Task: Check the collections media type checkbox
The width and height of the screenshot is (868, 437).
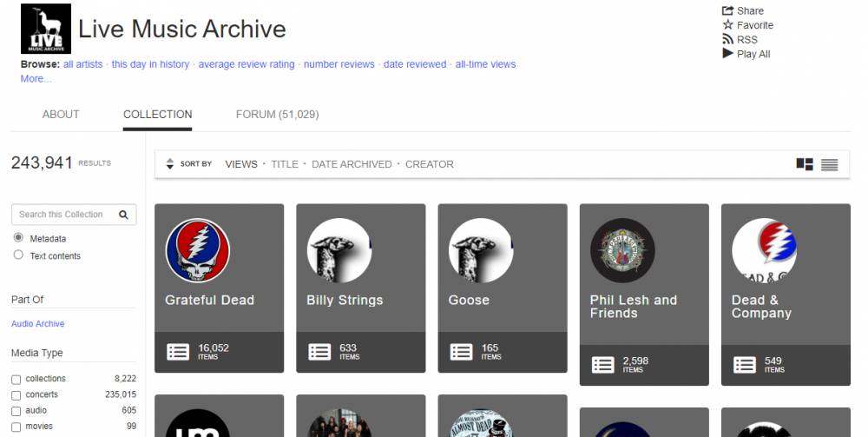Action: click(16, 380)
